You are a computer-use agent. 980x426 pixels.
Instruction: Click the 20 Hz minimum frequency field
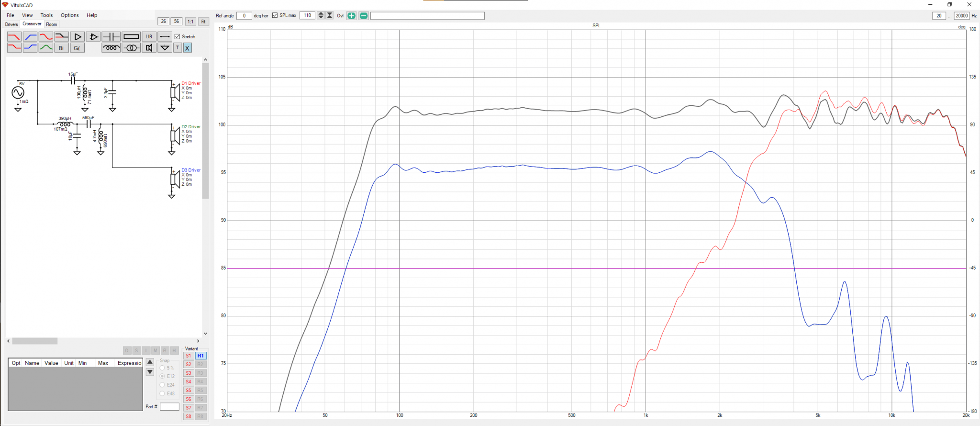(939, 16)
